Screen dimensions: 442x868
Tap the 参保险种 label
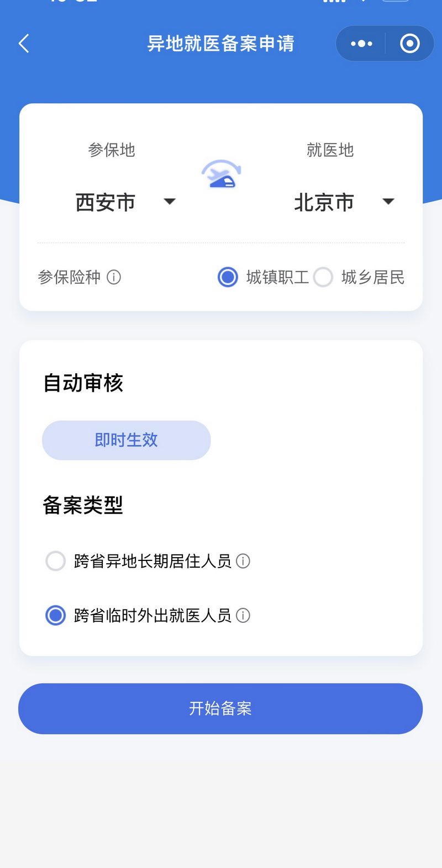pos(69,277)
